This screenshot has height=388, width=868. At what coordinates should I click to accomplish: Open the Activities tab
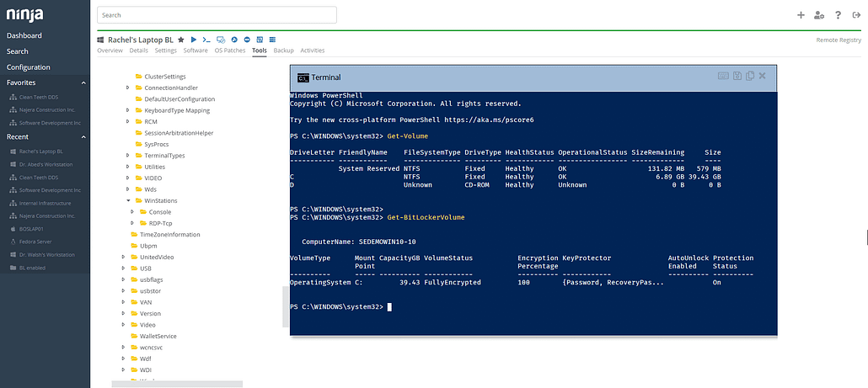coord(312,50)
